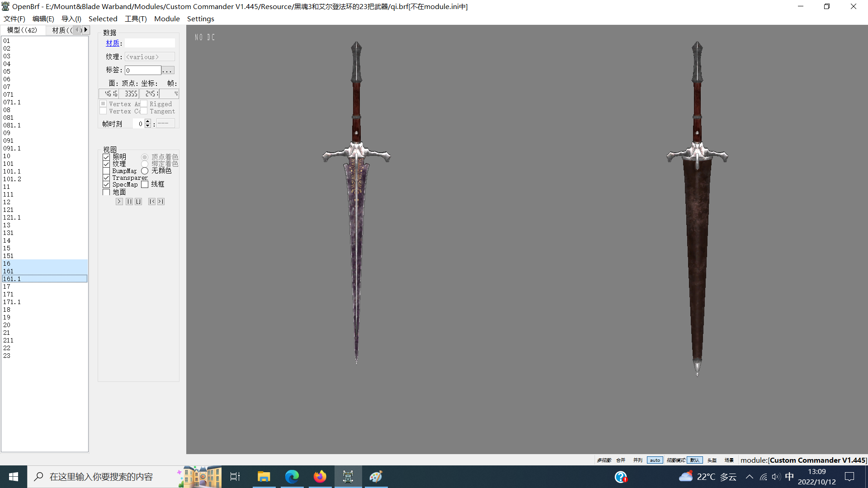Open the Settings menu

pyautogui.click(x=201, y=19)
